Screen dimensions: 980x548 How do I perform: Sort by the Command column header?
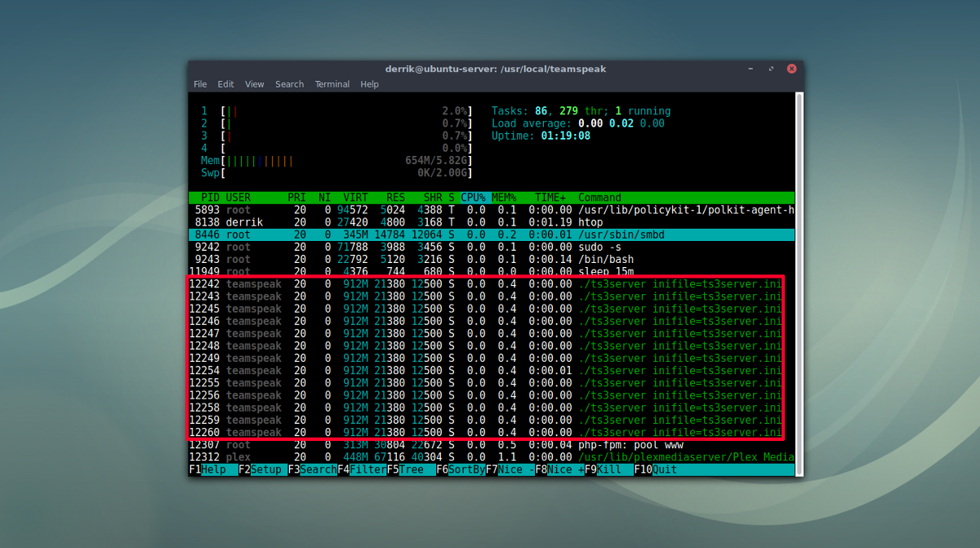(x=600, y=198)
